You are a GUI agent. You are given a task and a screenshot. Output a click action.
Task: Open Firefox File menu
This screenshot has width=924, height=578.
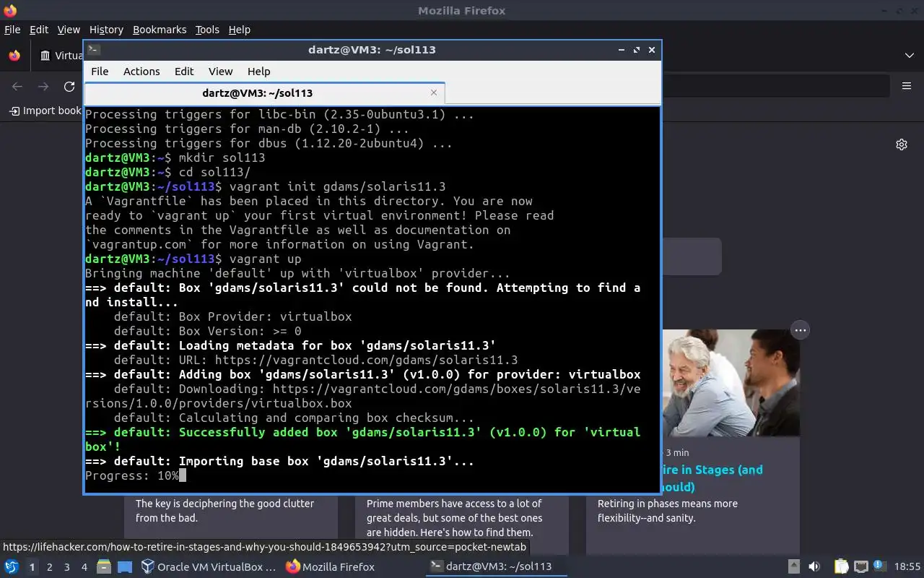coord(12,30)
